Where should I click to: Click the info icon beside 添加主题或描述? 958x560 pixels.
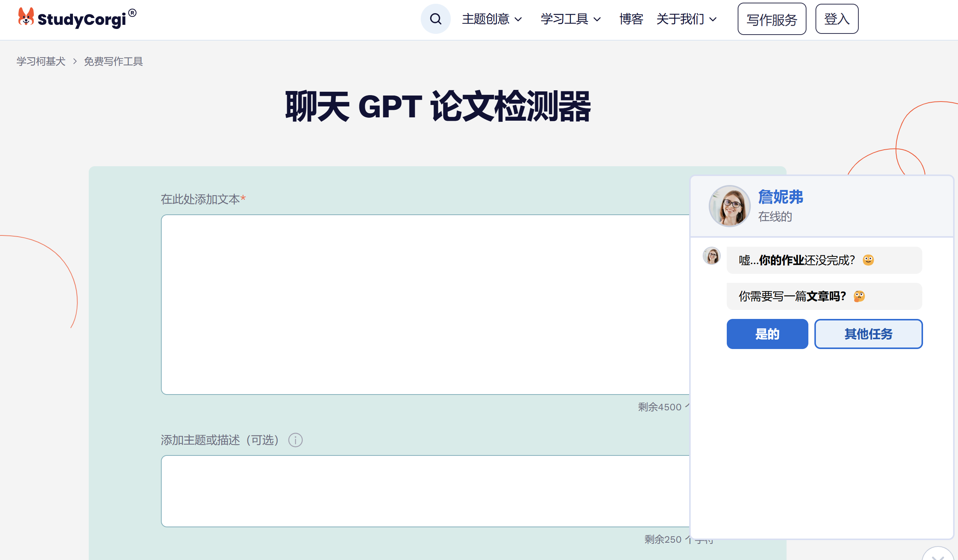coord(295,440)
